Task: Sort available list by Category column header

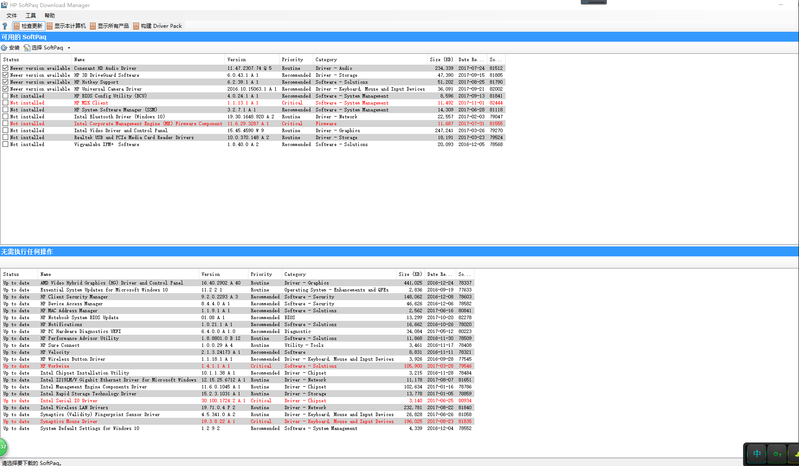Action: [x=326, y=60]
